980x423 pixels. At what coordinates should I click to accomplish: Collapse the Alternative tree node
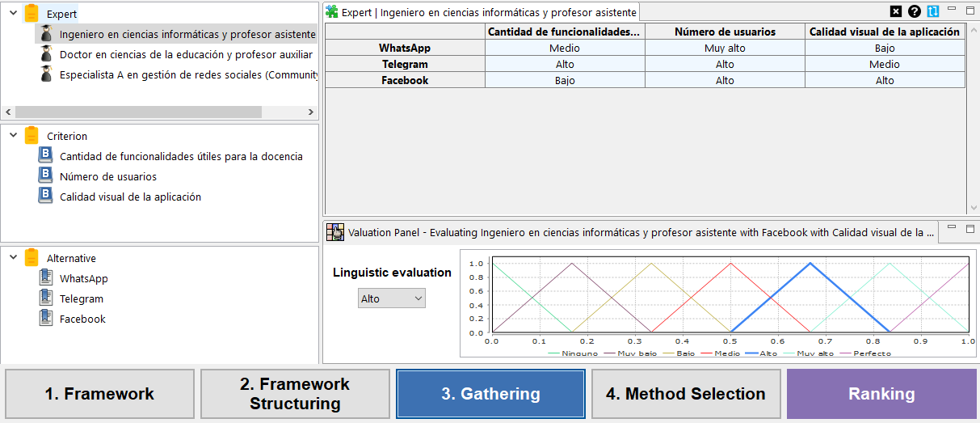coord(13,258)
